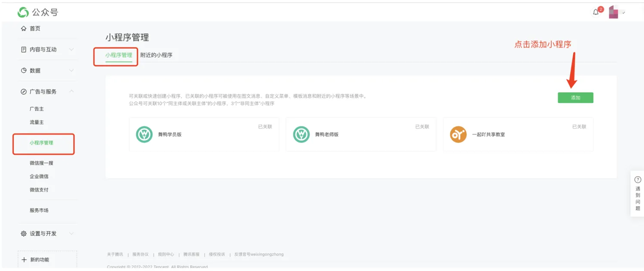Go to 首页 home in sidebar
Viewport: 644px width, 271px height.
pyautogui.click(x=35, y=29)
